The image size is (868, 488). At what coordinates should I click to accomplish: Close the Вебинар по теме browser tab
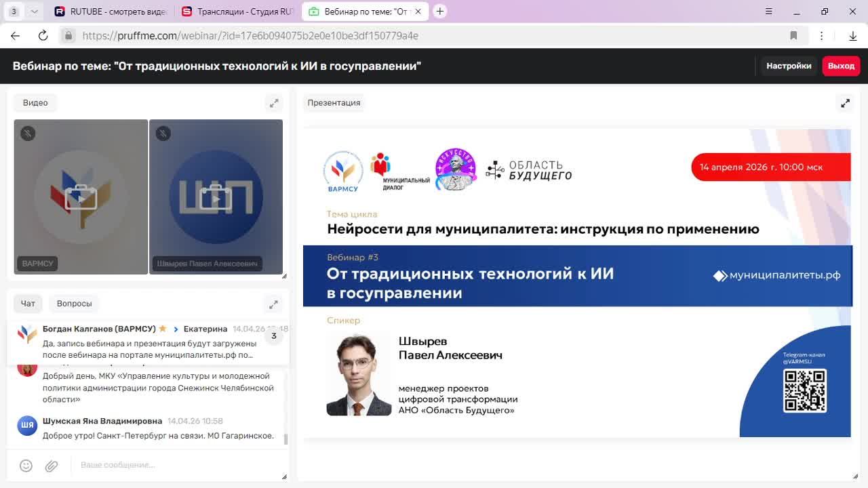click(418, 12)
